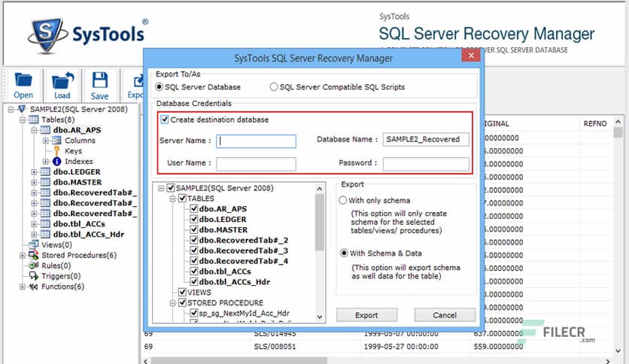Collapse TABLES node in export dialog tree
The image size is (629, 364).
(x=172, y=198)
